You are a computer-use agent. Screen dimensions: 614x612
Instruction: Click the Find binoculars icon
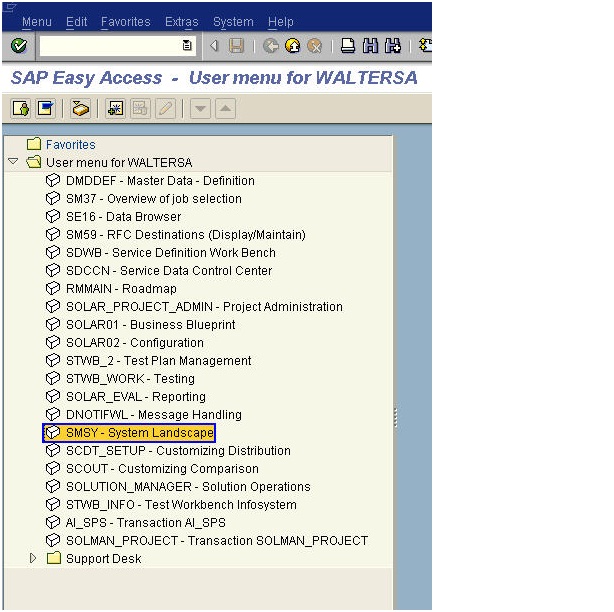[x=370, y=46]
